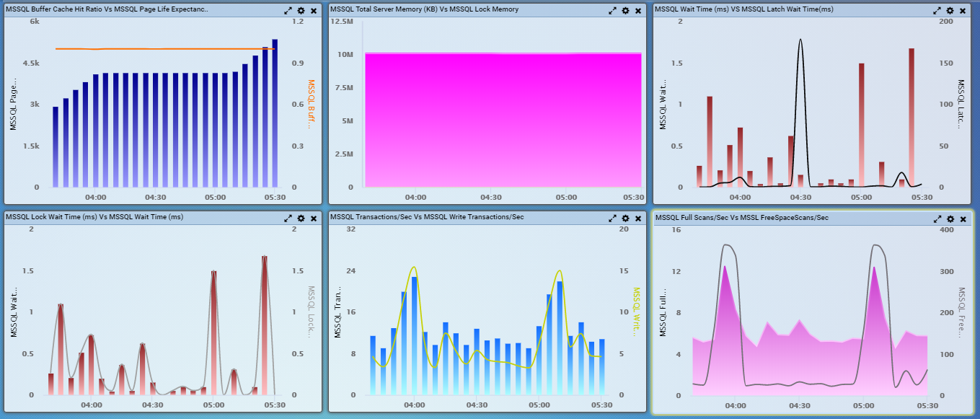
Task: Click the tallest blue transactions bar near 04:00
Action: click(x=414, y=335)
